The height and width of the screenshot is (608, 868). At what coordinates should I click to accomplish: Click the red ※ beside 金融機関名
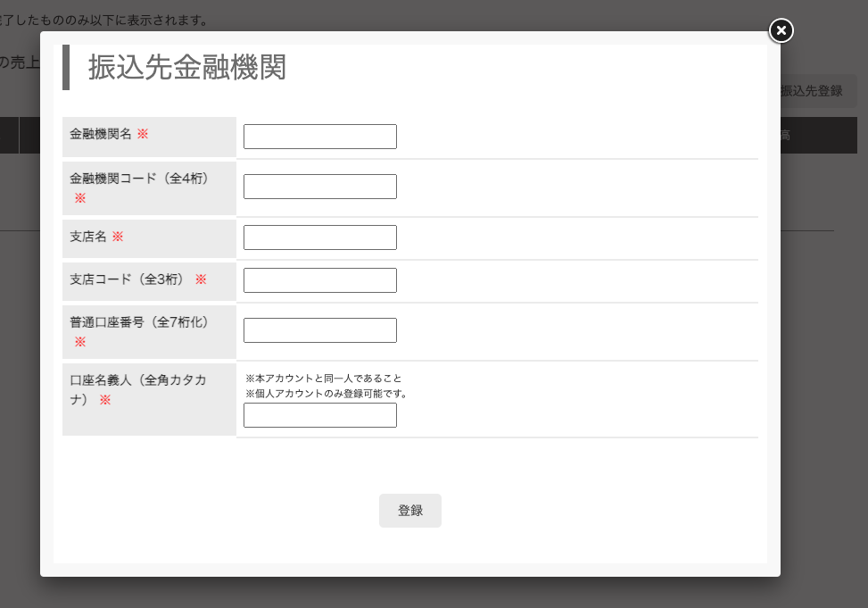coord(143,133)
